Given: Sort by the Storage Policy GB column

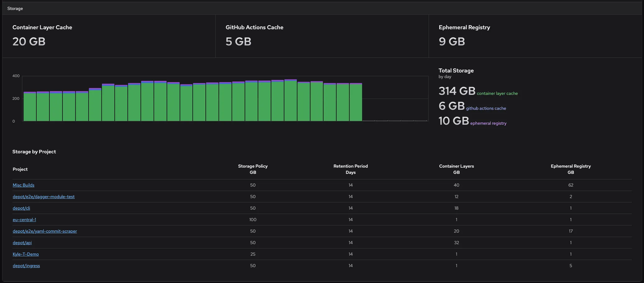Looking at the screenshot, I should [x=253, y=169].
